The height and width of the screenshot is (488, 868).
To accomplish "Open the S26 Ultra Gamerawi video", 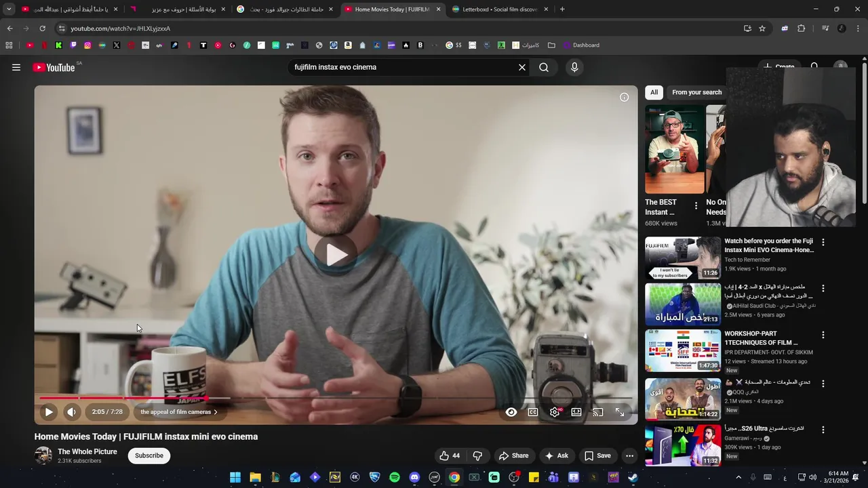I will (682, 445).
